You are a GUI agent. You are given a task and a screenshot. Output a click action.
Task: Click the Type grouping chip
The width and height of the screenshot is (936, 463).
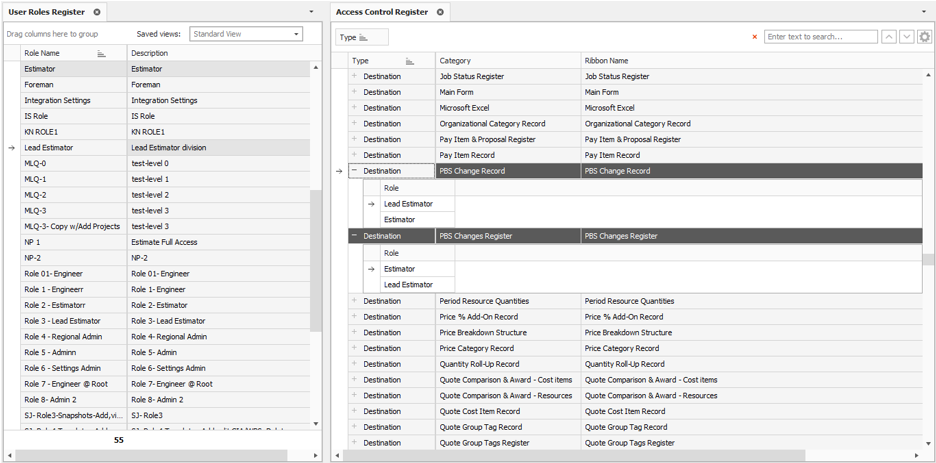tap(354, 37)
